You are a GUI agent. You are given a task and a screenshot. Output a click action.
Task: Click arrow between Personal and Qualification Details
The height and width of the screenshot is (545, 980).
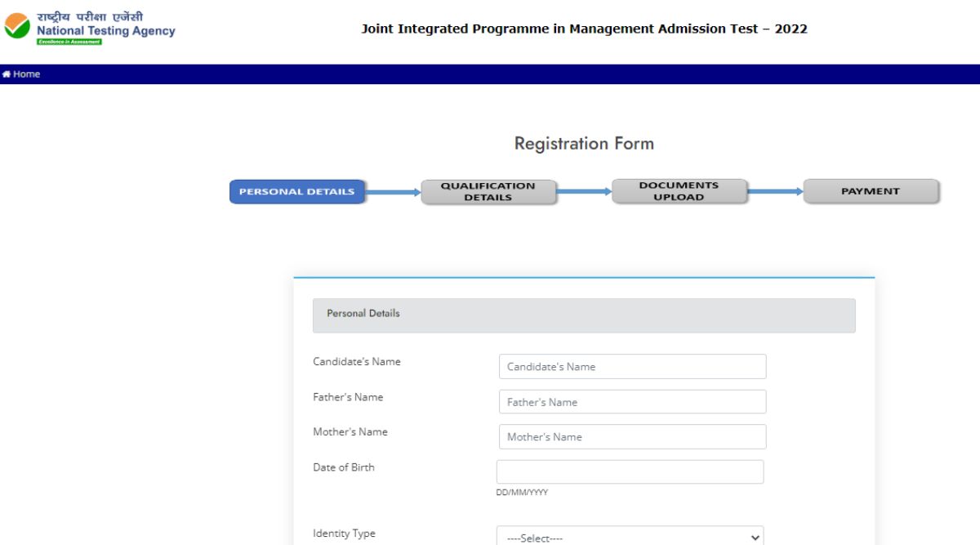pyautogui.click(x=393, y=193)
